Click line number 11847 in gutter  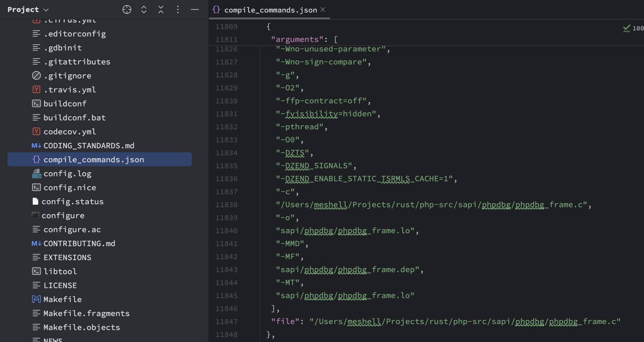pos(226,322)
